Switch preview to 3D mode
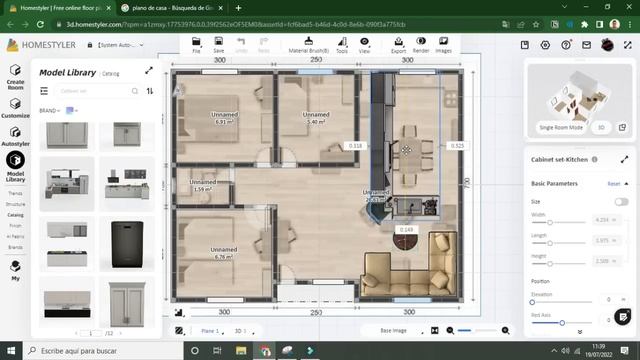 click(x=601, y=128)
